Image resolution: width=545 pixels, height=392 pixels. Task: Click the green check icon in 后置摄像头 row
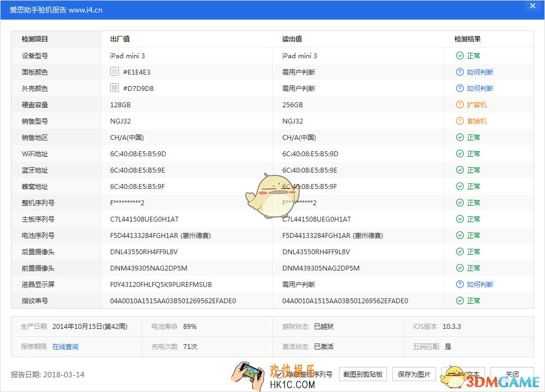point(459,252)
